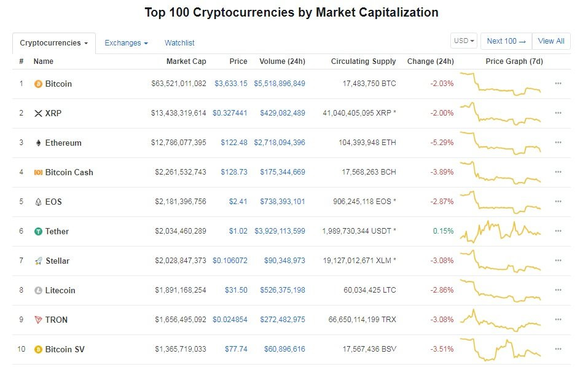Click the TRON red logo icon
The height and width of the screenshot is (367, 588).
[38, 320]
